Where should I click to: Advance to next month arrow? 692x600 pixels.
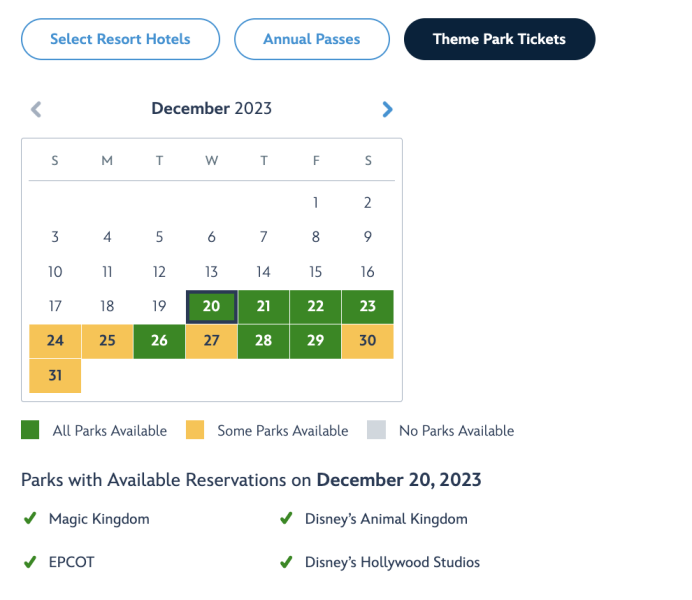[x=388, y=109]
